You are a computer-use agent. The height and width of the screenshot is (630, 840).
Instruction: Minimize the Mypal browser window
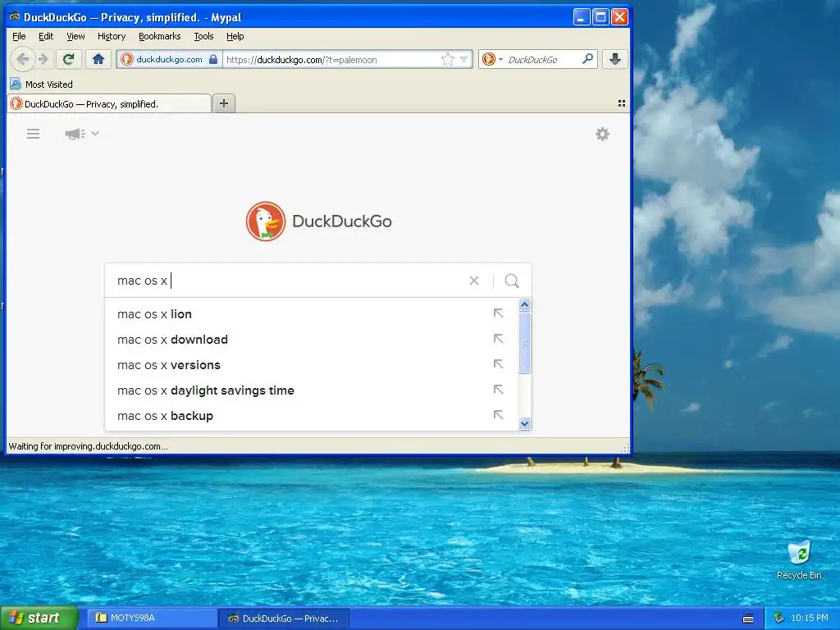pyautogui.click(x=582, y=17)
